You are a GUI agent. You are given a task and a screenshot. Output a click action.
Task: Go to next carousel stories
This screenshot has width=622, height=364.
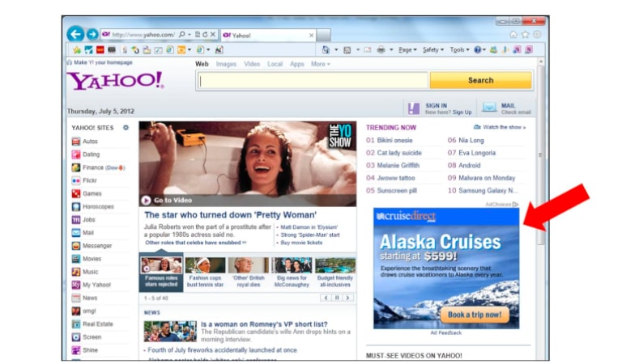[348, 298]
